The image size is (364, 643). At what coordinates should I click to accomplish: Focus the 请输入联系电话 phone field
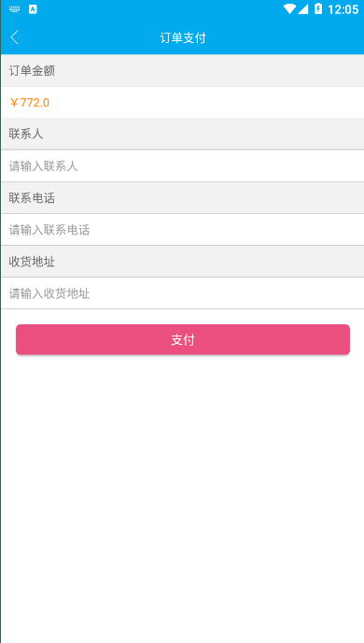183,230
